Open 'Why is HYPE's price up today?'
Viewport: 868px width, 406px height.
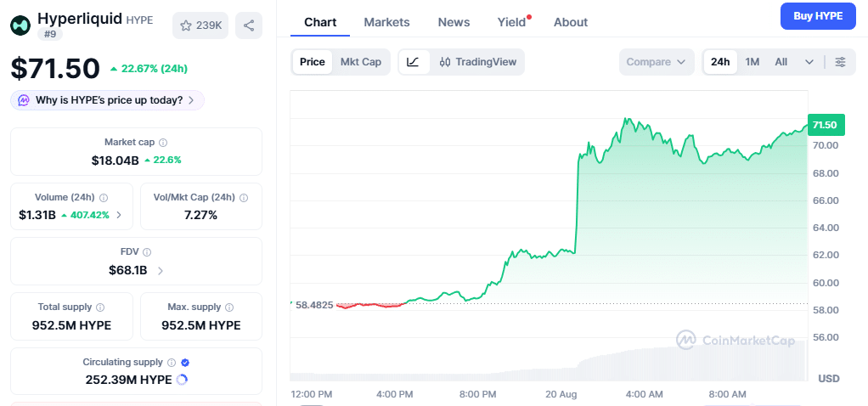(x=107, y=100)
